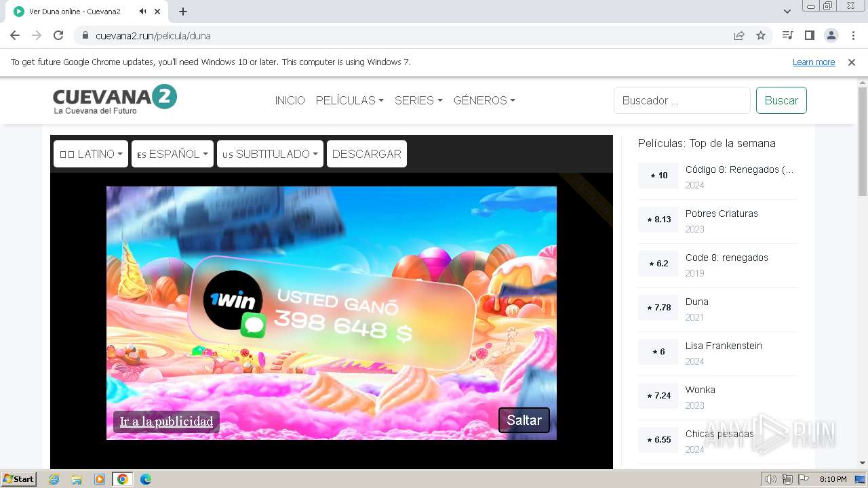Open the LATINO server dropdown
Screen dimensions: 868x488
pyautogui.click(x=91, y=154)
